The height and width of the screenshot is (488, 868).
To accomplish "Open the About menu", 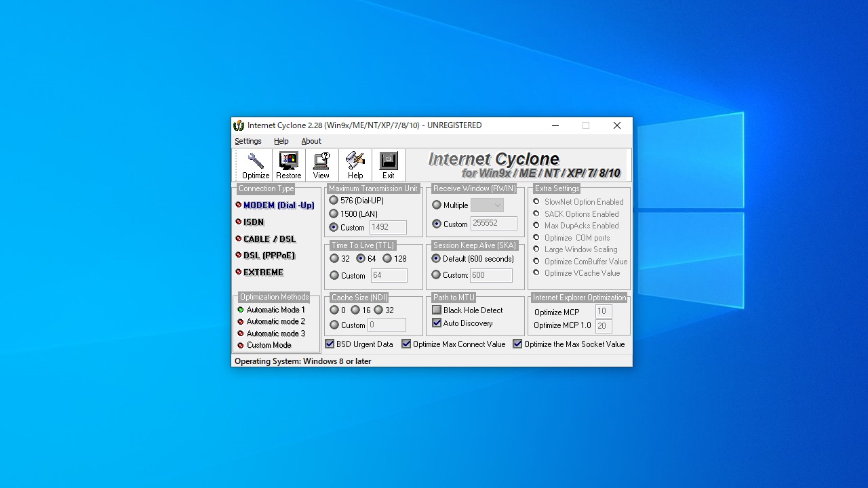I will (x=311, y=141).
